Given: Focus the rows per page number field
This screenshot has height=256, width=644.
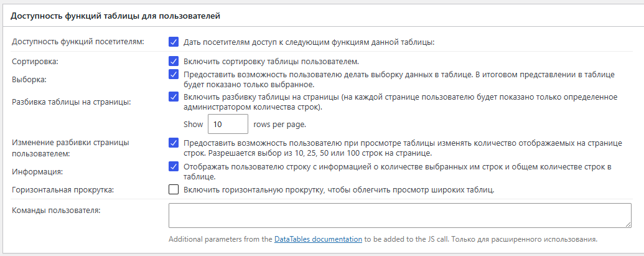Looking at the screenshot, I should [228, 124].
